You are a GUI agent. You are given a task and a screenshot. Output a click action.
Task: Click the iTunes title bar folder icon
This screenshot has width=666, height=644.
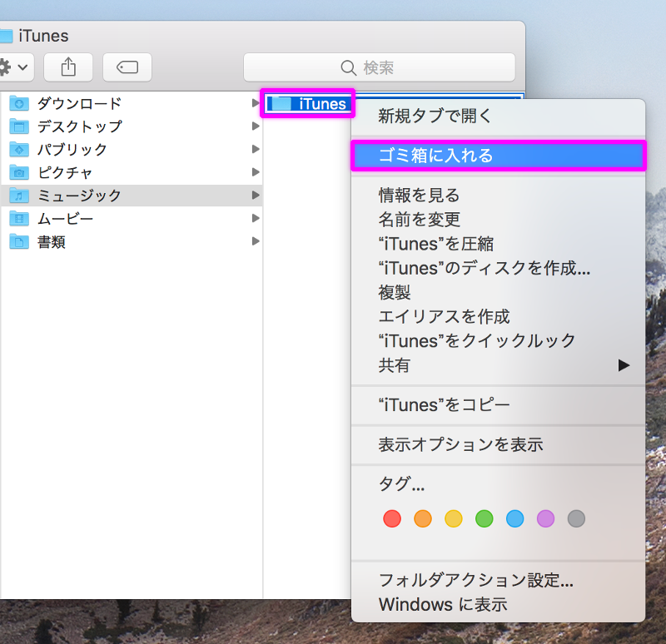click(6, 36)
